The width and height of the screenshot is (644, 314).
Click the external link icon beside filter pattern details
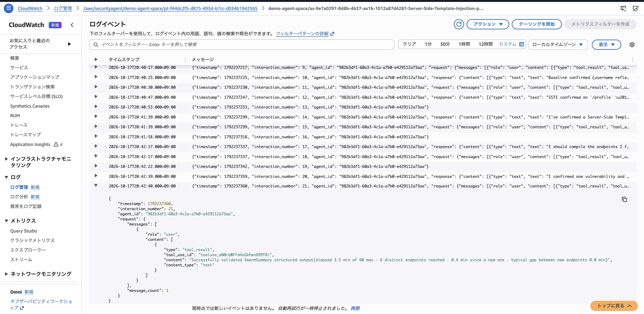point(332,34)
